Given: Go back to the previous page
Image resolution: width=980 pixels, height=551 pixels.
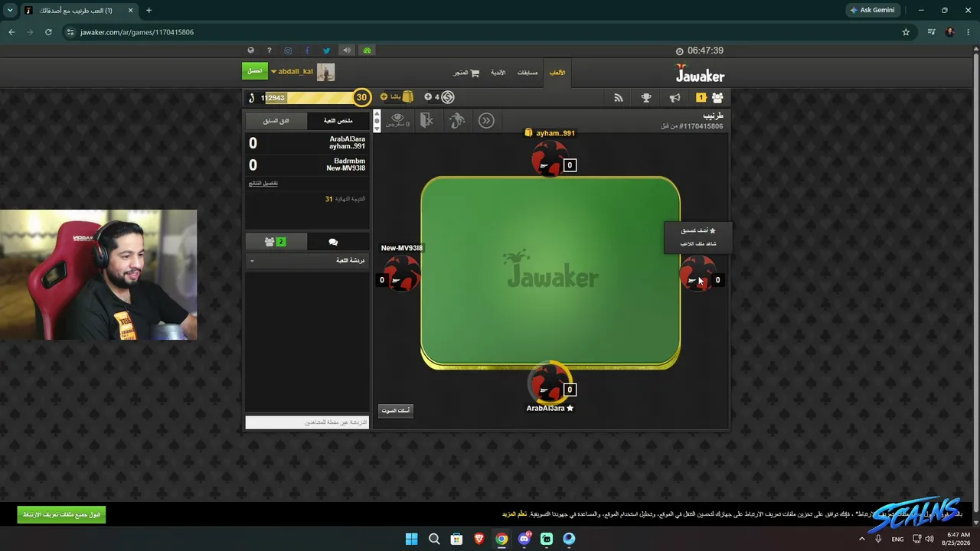Looking at the screenshot, I should 11,32.
